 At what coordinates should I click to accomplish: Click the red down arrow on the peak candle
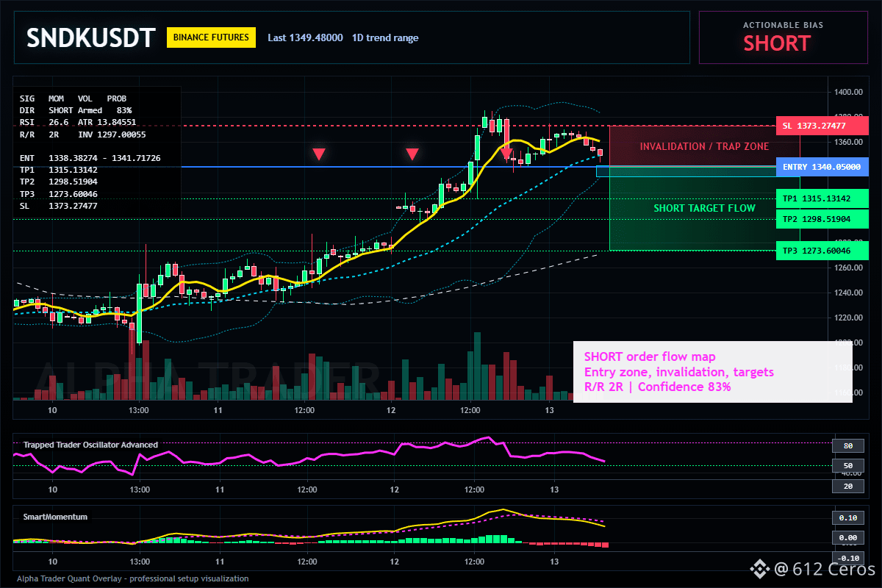click(x=506, y=154)
